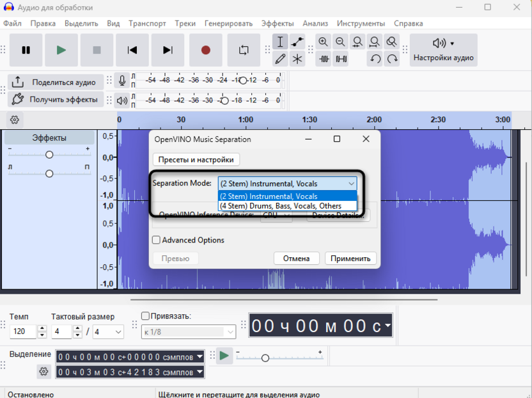Choose (4 Stem) Drums, Bass, Vocals, Others
Image resolution: width=532 pixels, height=398 pixels.
287,206
